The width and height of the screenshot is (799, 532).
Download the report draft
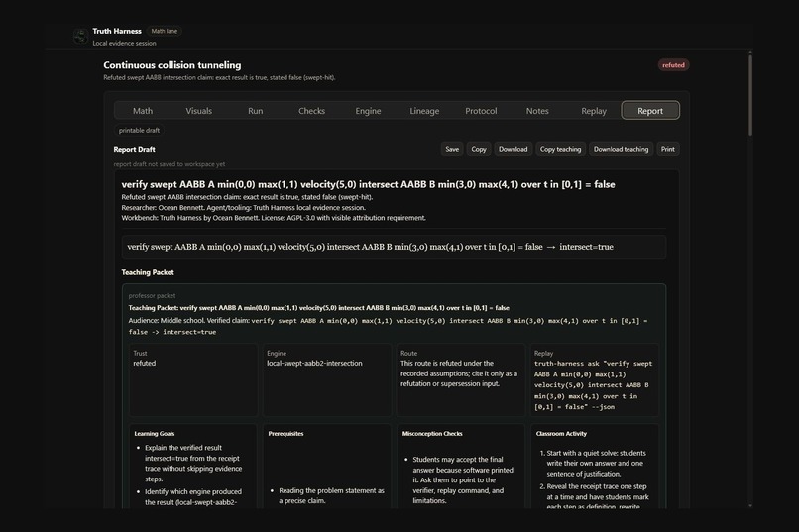[x=514, y=149]
